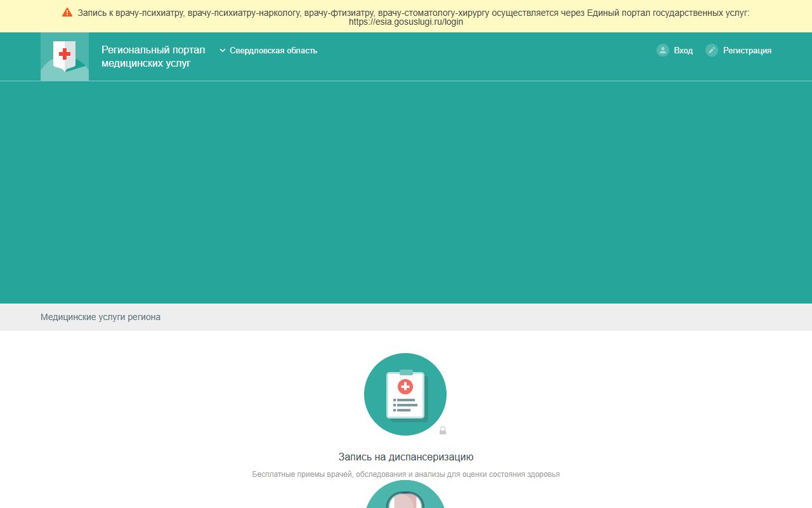Open Запись на диспансеризацию service title
Image resolution: width=812 pixels, height=508 pixels.
[x=406, y=457]
